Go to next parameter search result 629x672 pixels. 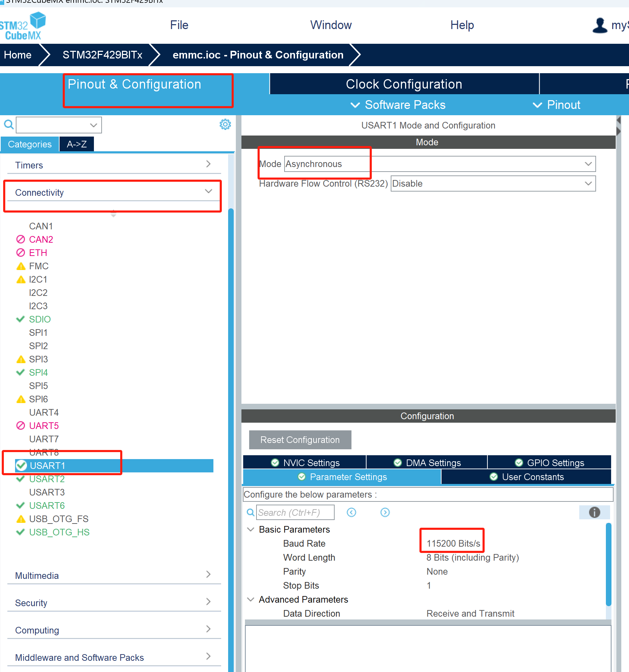[x=385, y=512]
